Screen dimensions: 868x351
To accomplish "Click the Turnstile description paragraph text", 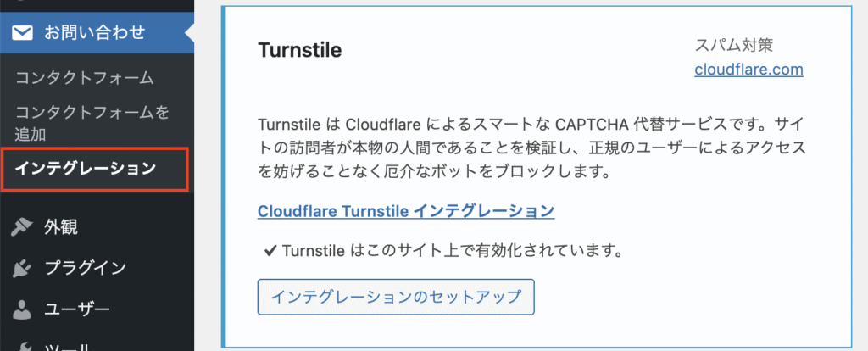I will pos(531,148).
